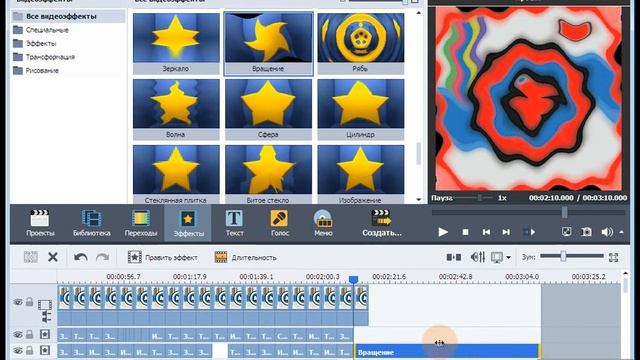
Task: Redo the last action
Action: (102, 257)
